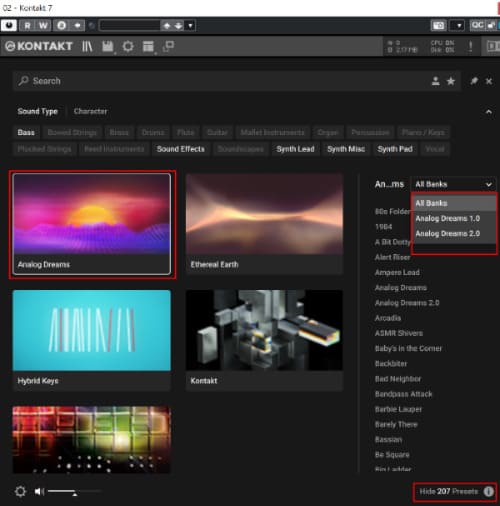Select the Soundscapes tag
This screenshot has height=506, width=500.
click(x=240, y=149)
